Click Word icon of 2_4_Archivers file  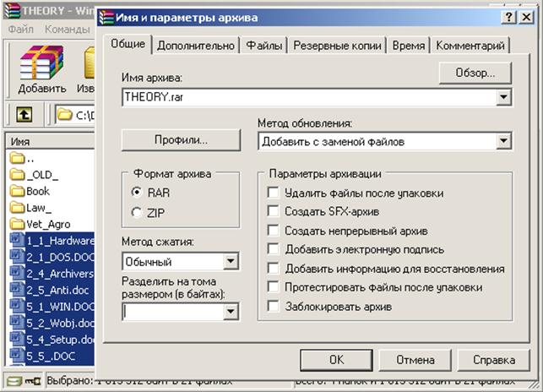[17, 273]
